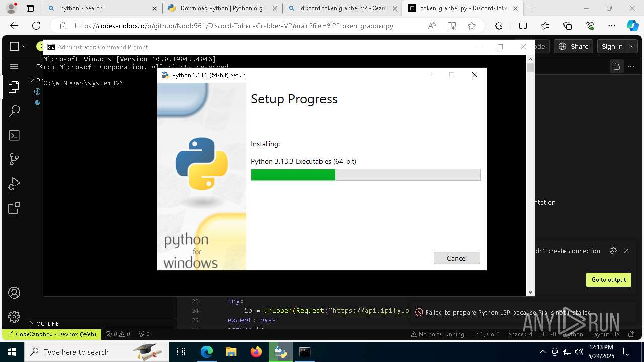Open the Manage gear icon in sidebar
The image size is (644, 362).
click(x=14, y=316)
